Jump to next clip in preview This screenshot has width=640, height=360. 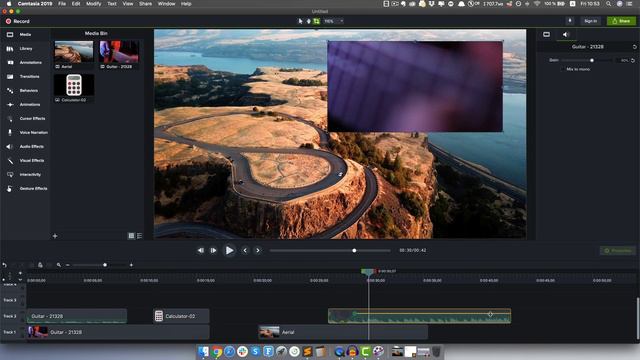[x=258, y=250]
